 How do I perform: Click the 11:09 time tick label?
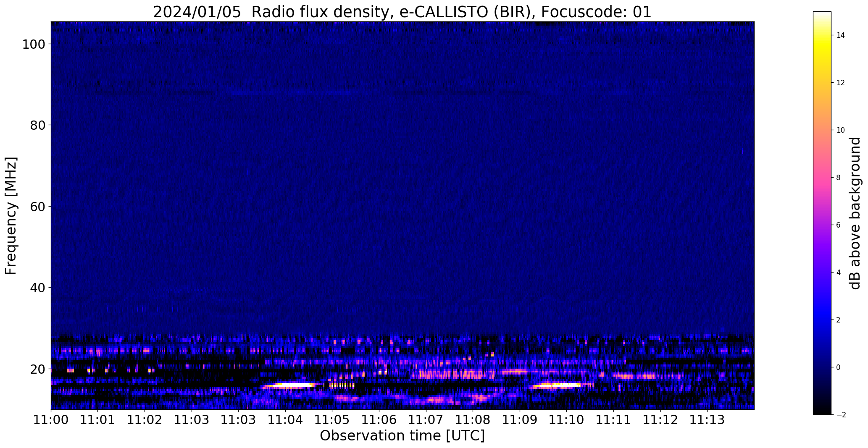tap(520, 420)
